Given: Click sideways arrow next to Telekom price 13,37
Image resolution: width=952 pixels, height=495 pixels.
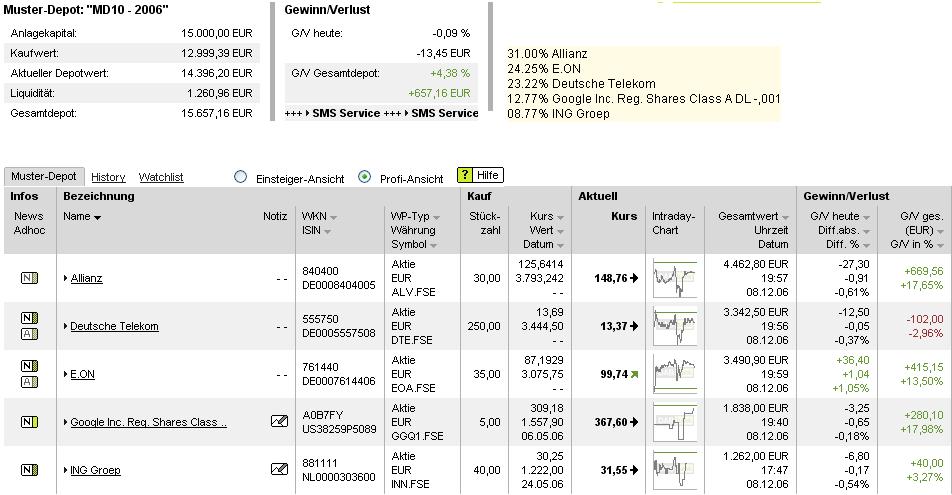Looking at the screenshot, I should coord(634,326).
